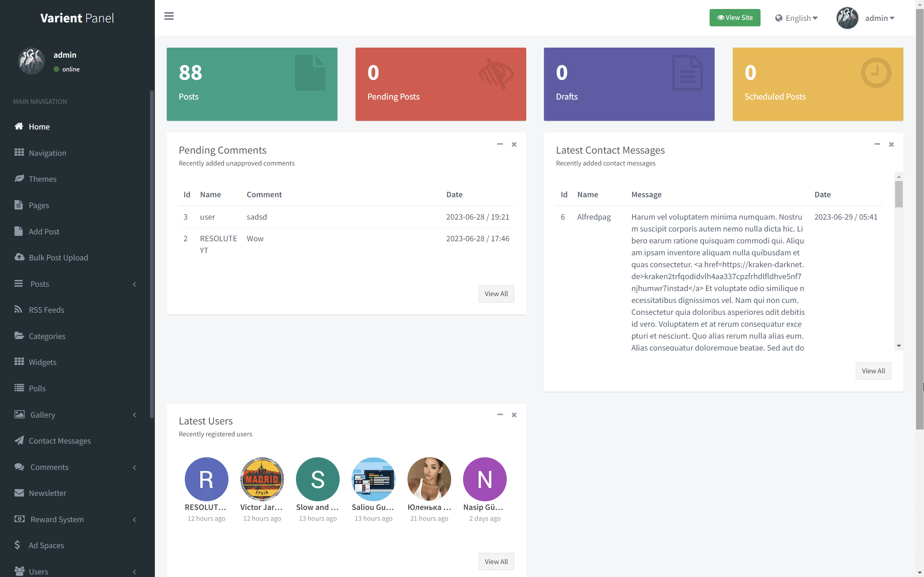The height and width of the screenshot is (577, 924).
Task: Open Themes from the sidebar
Action: pos(43,179)
